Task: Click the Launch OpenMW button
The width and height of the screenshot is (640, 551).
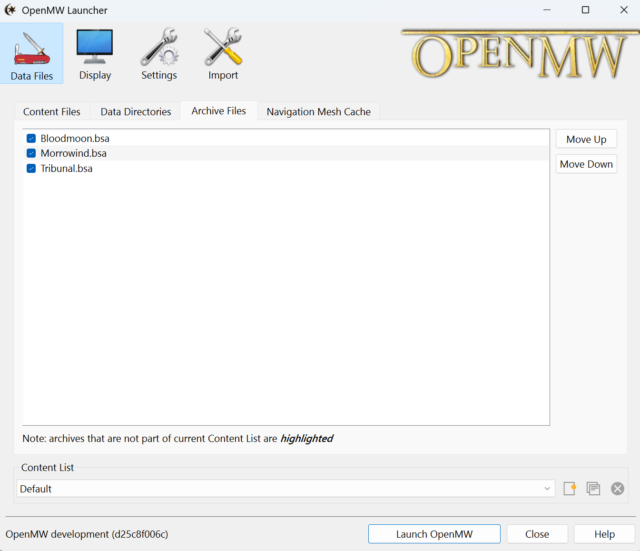Action: click(x=434, y=534)
